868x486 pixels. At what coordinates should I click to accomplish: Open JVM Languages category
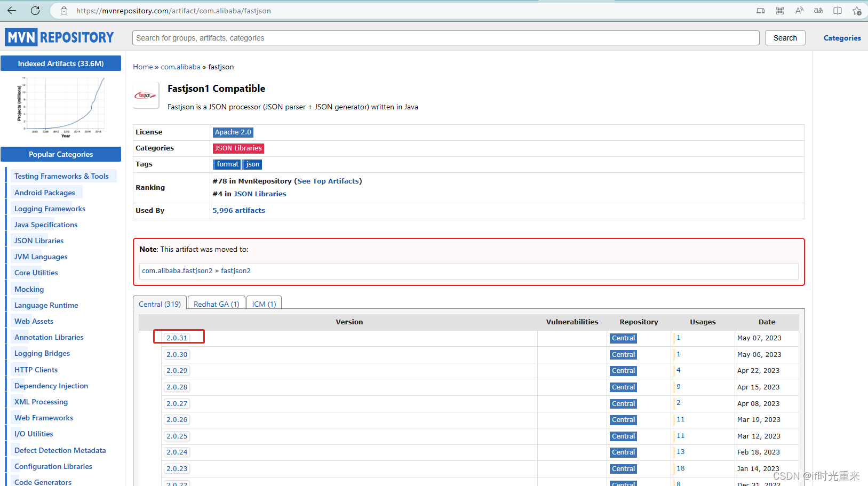[41, 257]
